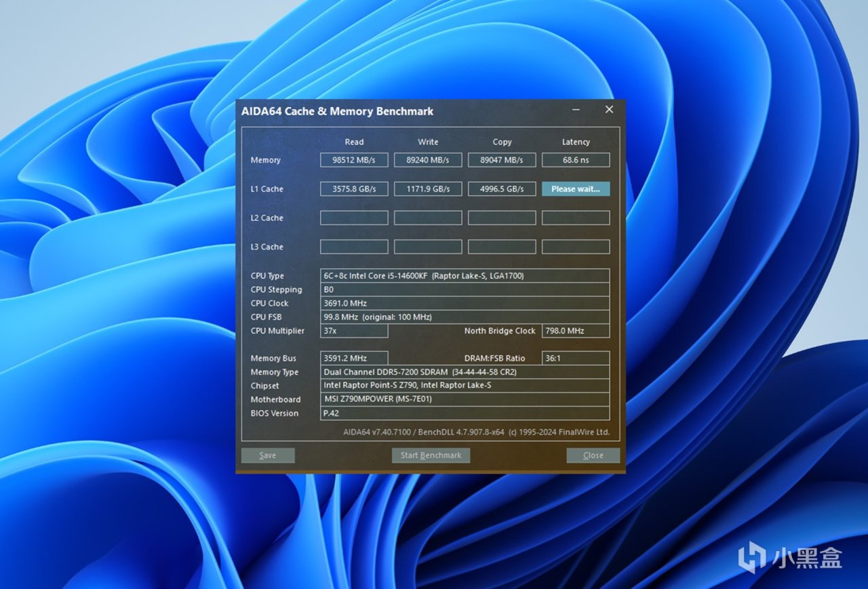868x589 pixels.
Task: Click the CPU Multiplier 37x field
Action: [354, 331]
